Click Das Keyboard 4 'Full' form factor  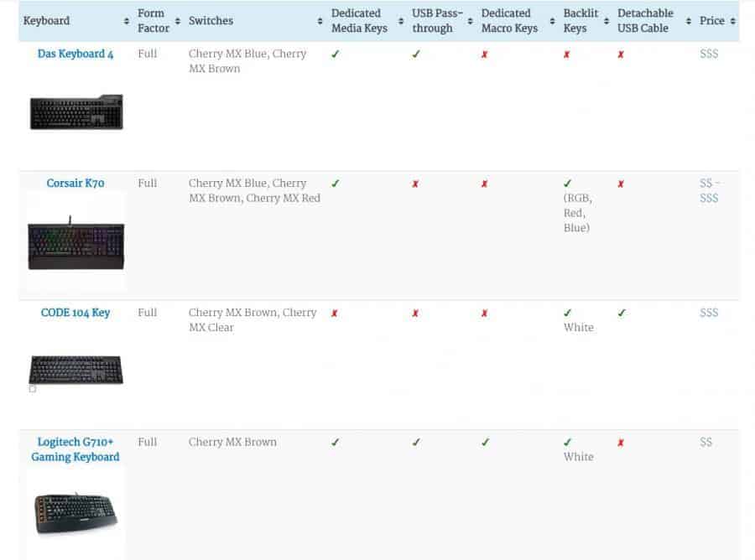pos(148,54)
